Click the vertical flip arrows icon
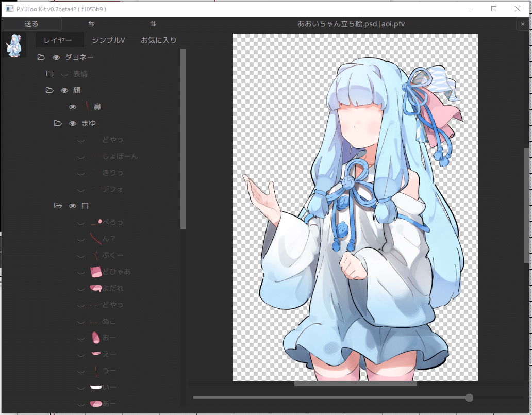Image resolution: width=532 pixels, height=415 pixels. click(153, 24)
